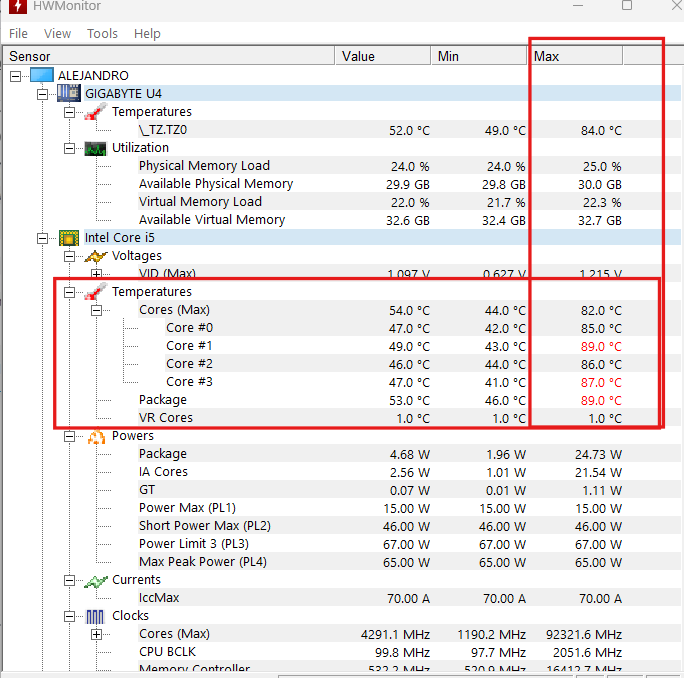
Task: Collapse the Cores (Max) temperature entry
Action: [96, 311]
